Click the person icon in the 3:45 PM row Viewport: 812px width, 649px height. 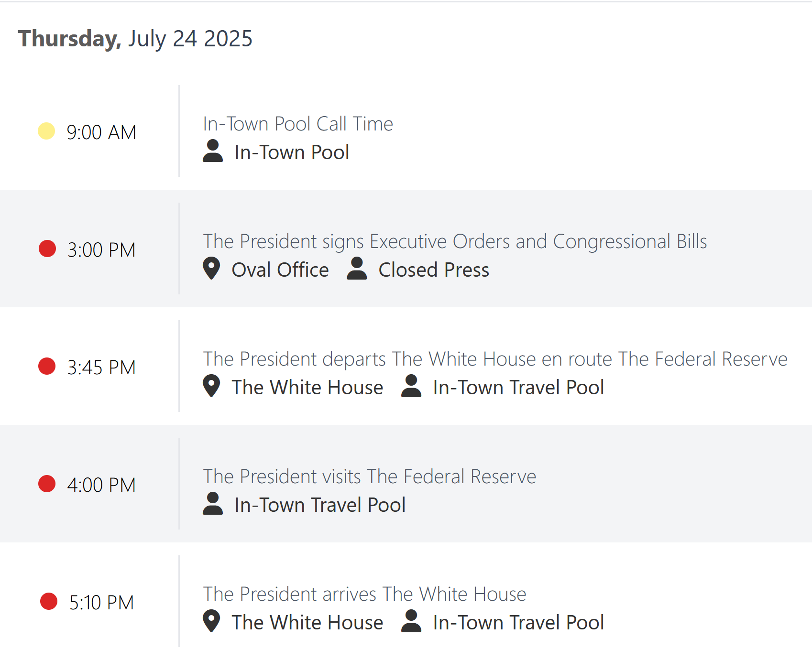(x=411, y=386)
